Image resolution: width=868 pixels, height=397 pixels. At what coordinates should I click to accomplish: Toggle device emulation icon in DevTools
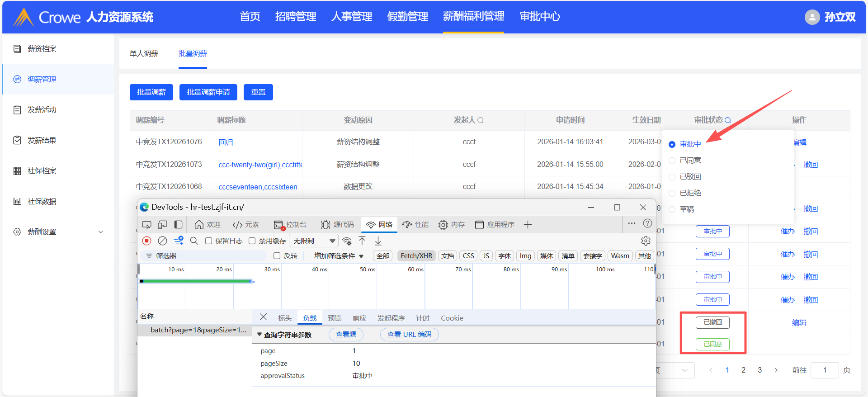point(162,225)
